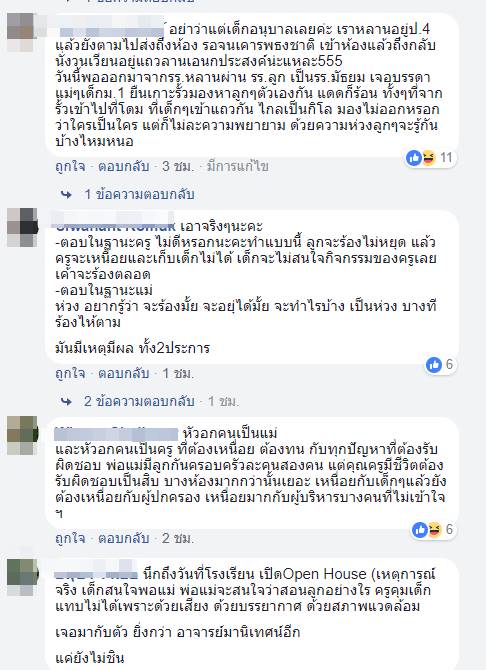View edit history via มีการแก้ไข
The width and height of the screenshot is (486, 670).
tap(238, 166)
